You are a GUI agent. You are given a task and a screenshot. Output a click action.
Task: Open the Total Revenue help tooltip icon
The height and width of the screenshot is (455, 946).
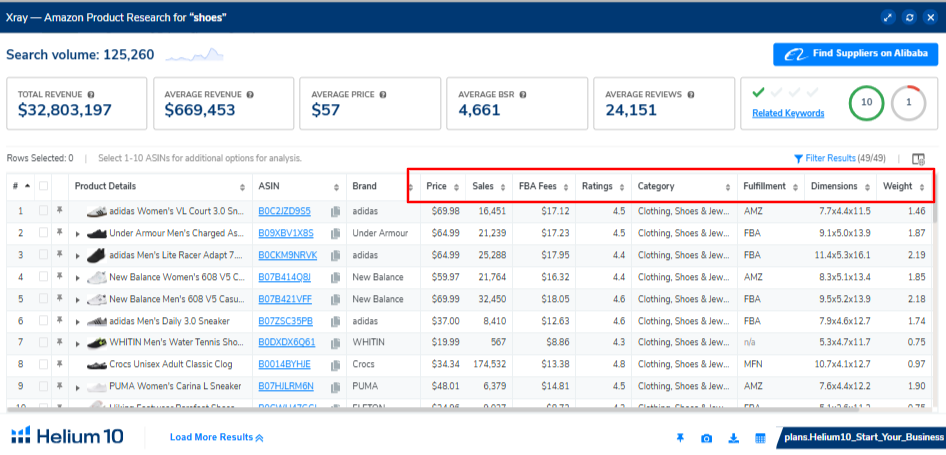[x=90, y=95]
